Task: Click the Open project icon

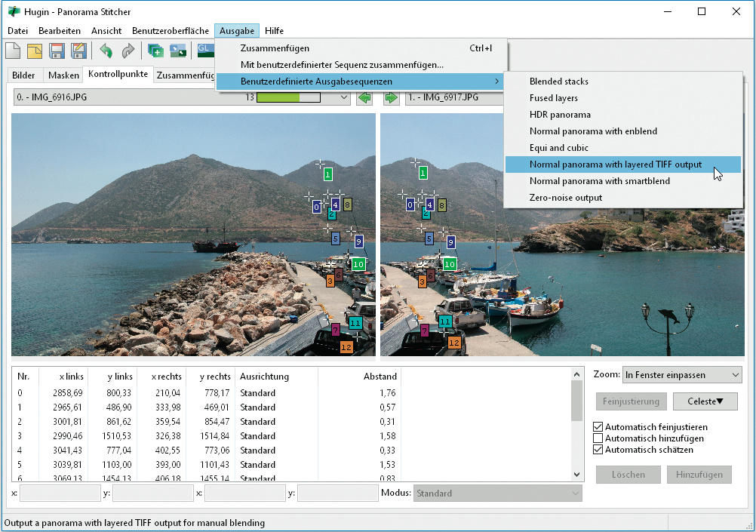Action: [35, 51]
